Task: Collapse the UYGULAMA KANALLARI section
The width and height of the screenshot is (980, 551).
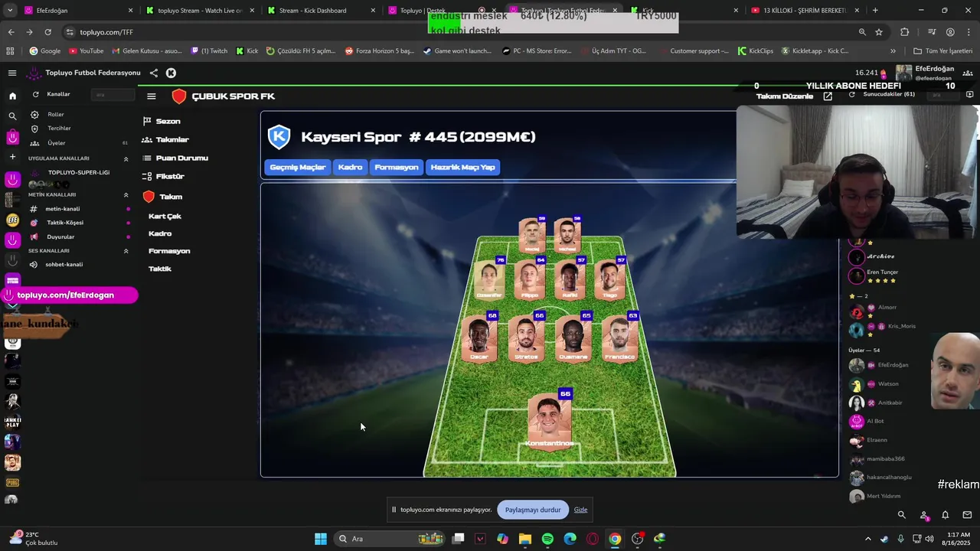Action: point(126,158)
